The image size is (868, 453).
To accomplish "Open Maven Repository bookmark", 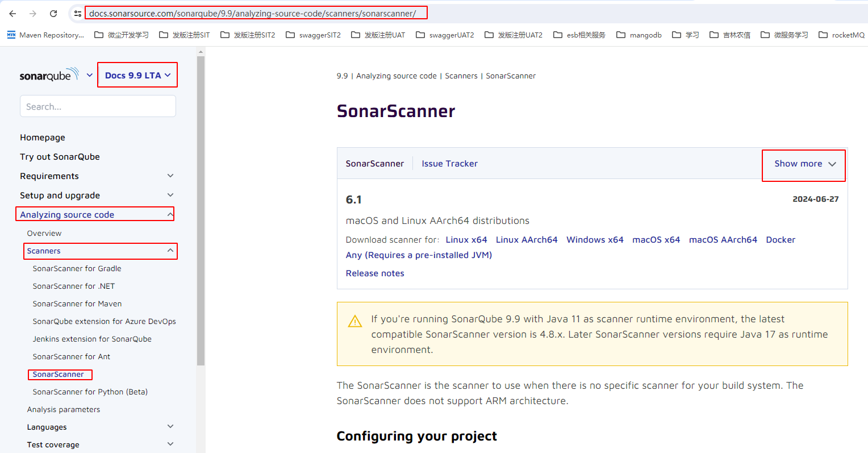I will [45, 35].
